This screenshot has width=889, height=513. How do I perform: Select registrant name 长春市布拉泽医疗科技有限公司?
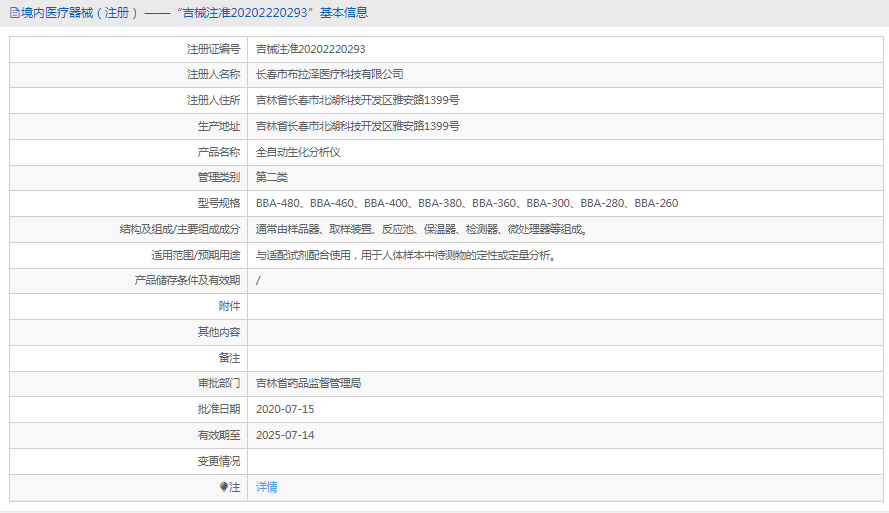click(x=329, y=74)
